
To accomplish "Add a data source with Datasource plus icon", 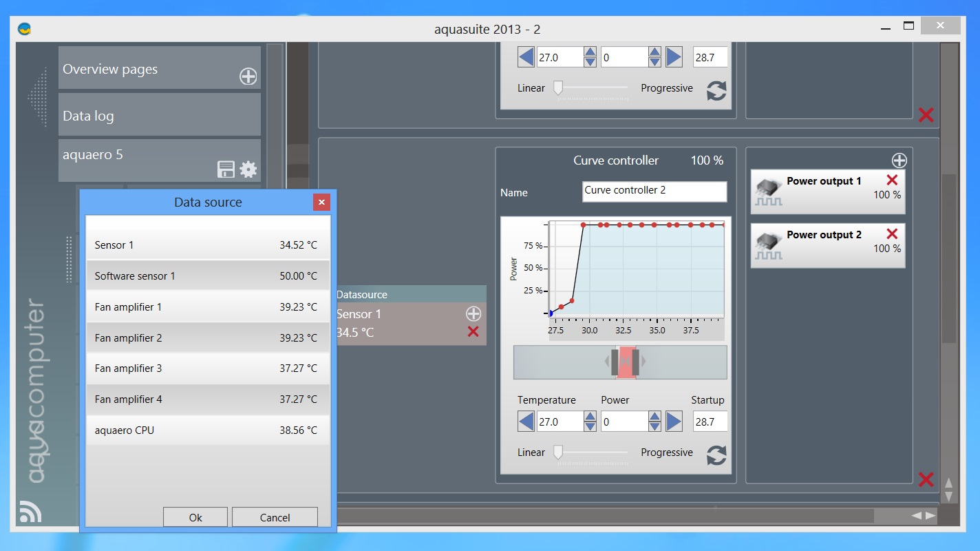I will pyautogui.click(x=473, y=314).
